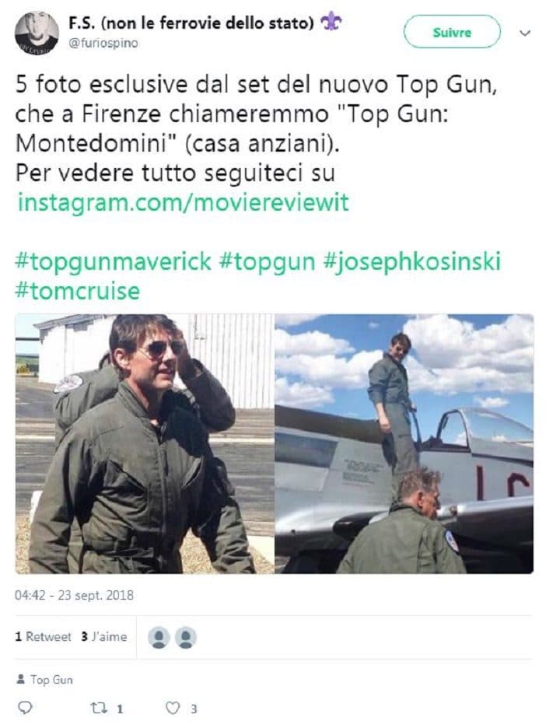
Task: Click the retweet arrows icon
Action: pos(99,708)
